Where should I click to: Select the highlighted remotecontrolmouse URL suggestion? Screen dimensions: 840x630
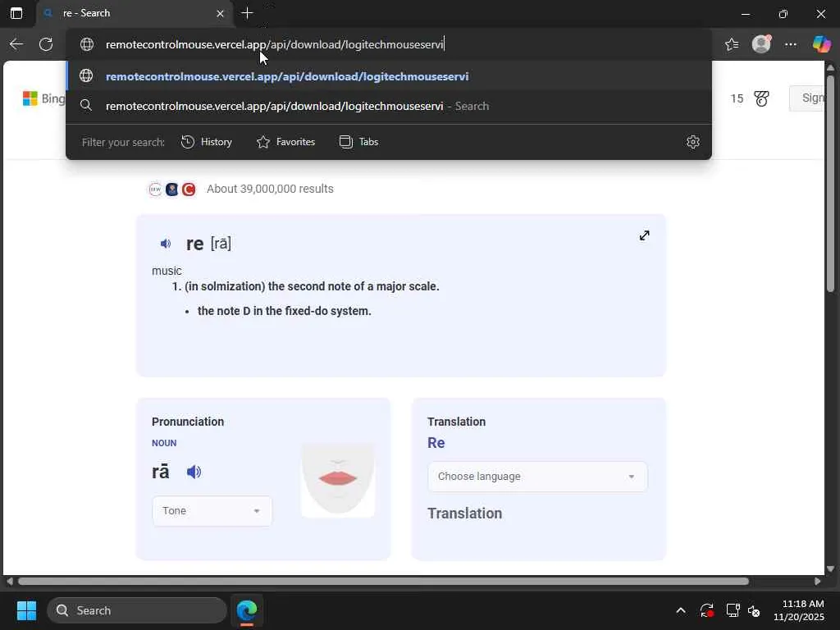[x=389, y=76]
